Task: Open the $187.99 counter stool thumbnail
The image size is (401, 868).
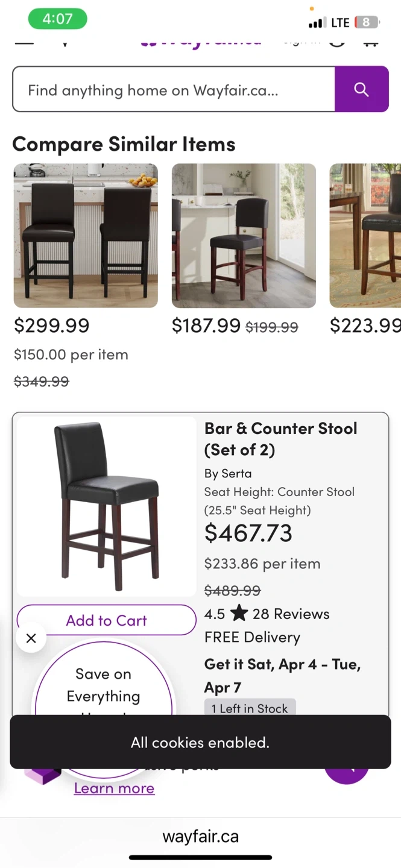Action: pyautogui.click(x=244, y=236)
